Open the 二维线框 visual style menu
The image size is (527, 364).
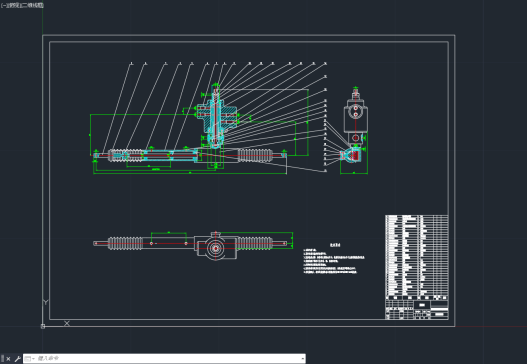point(32,5)
